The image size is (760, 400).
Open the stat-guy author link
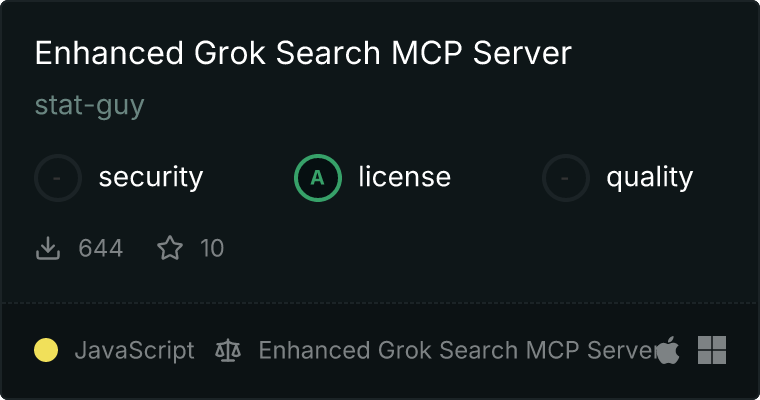90,106
